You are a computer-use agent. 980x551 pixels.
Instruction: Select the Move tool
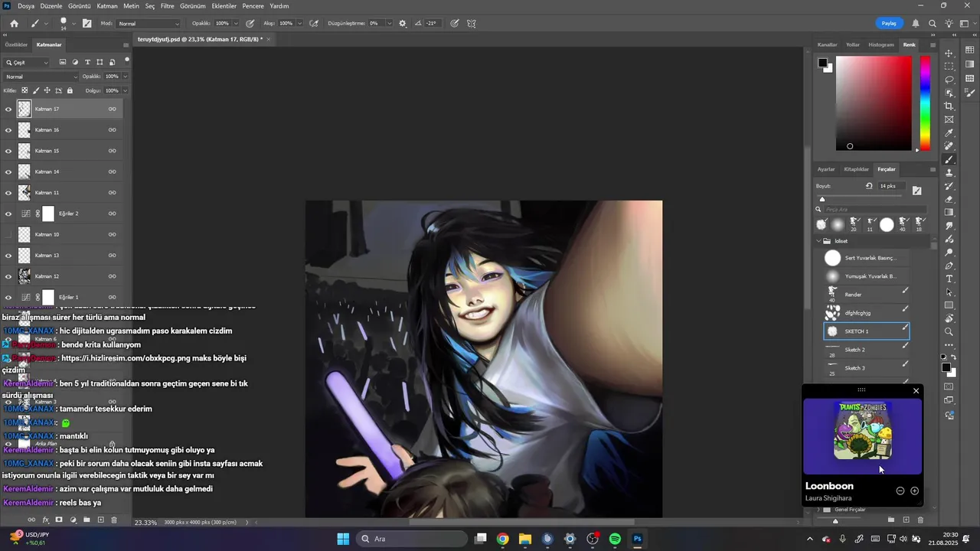click(x=949, y=53)
